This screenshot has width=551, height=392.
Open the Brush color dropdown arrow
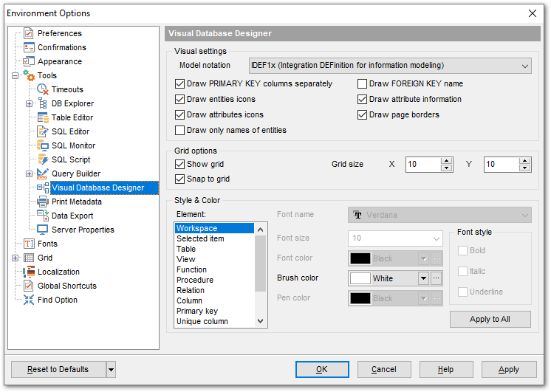(423, 278)
